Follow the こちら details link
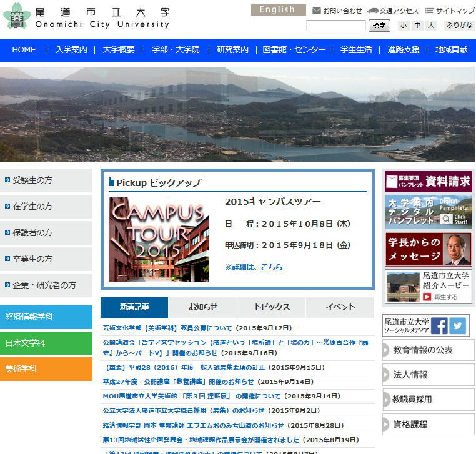The height and width of the screenshot is (454, 476). (x=272, y=267)
